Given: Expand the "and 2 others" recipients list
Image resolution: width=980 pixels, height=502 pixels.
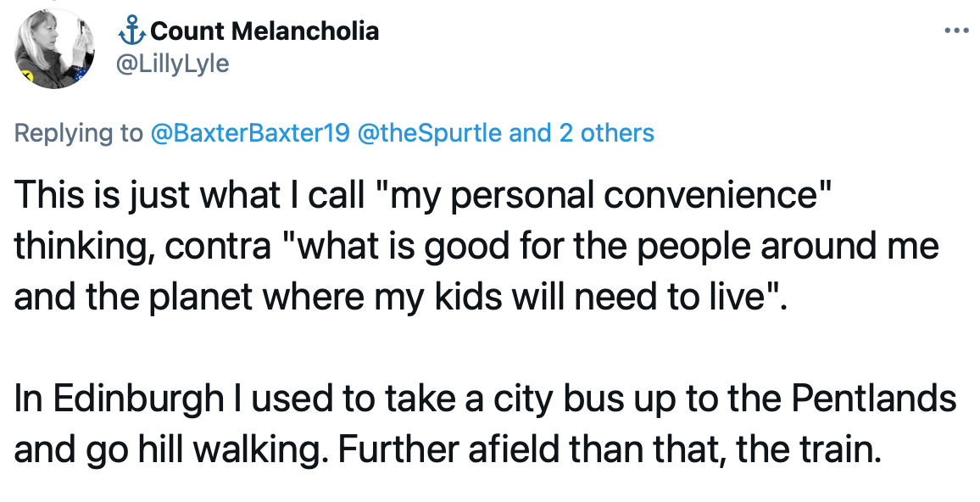Looking at the screenshot, I should click(582, 132).
